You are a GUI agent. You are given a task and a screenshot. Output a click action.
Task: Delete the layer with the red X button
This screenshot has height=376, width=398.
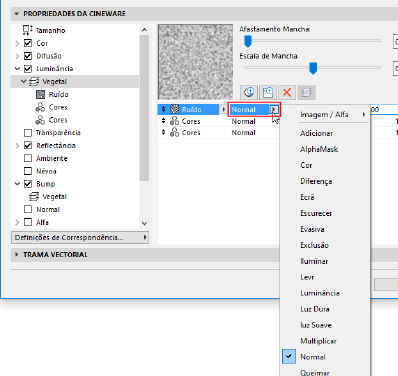coord(287,92)
